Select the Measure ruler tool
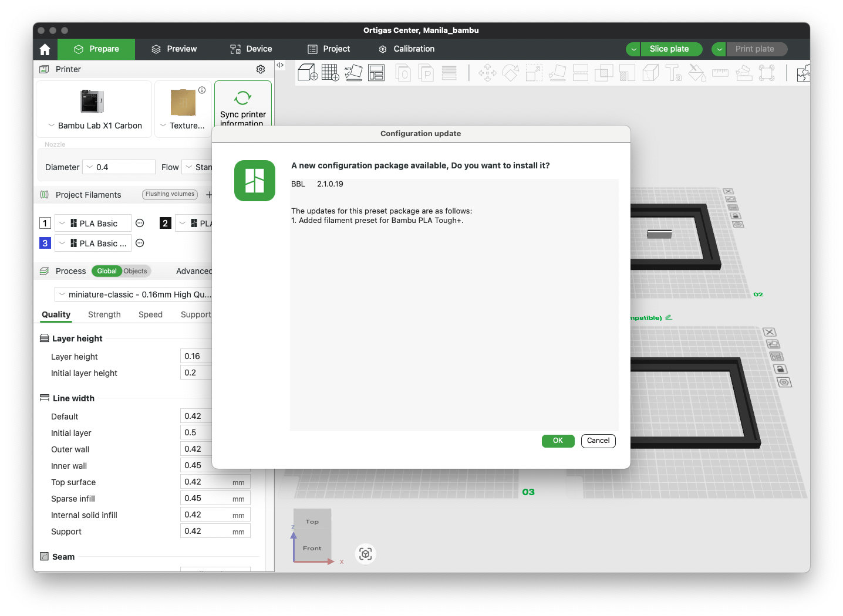 point(720,73)
